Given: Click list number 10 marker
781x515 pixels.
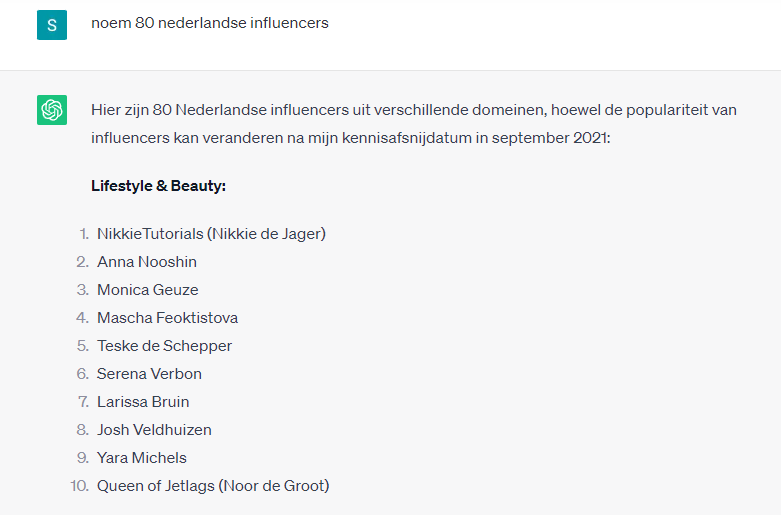Looking at the screenshot, I should pos(80,486).
